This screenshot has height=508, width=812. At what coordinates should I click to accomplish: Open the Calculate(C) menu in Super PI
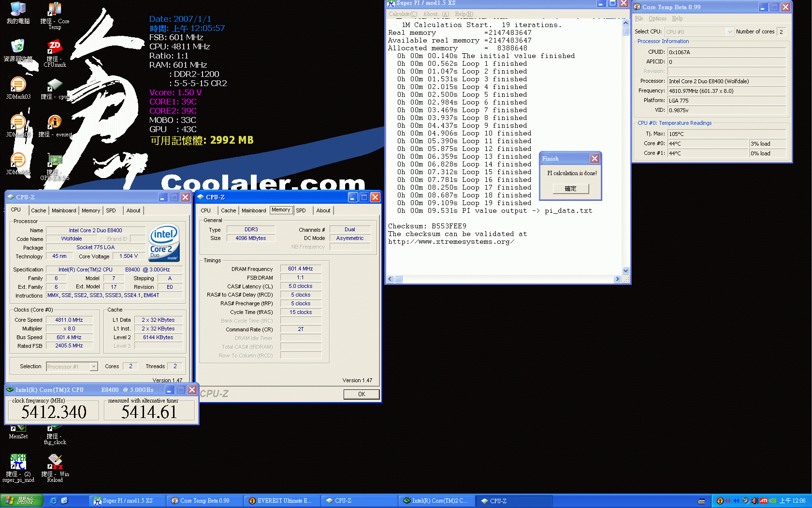[403, 14]
